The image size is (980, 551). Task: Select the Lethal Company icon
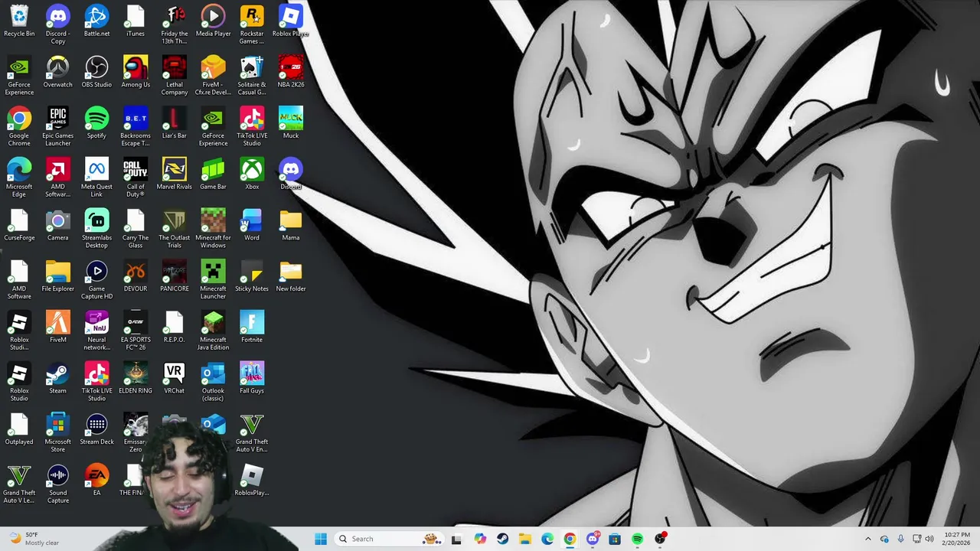click(175, 77)
